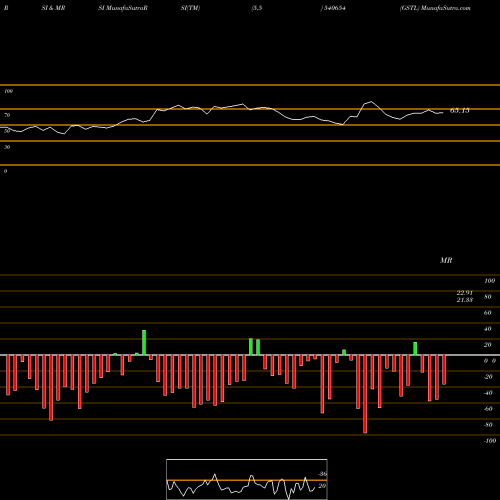The width and height of the screenshot is (500, 500).
Task: Click the '(5,5' parameter text in header
Action: click(257, 8)
